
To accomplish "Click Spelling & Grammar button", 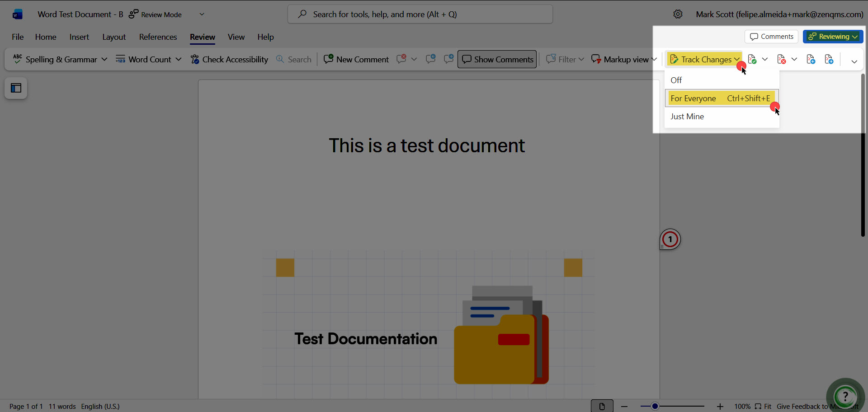I will click(55, 59).
